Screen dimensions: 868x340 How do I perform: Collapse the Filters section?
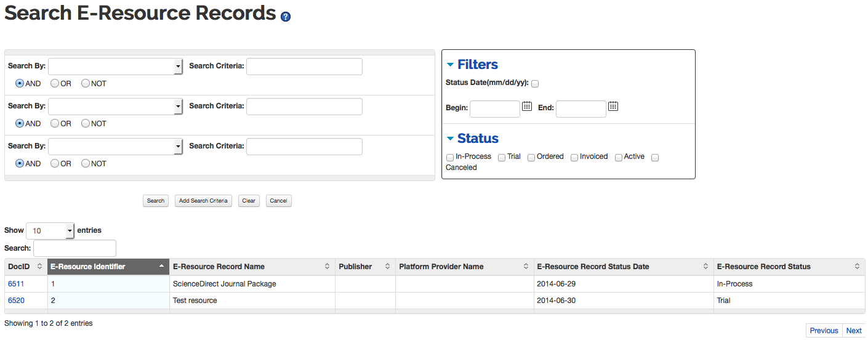(450, 65)
